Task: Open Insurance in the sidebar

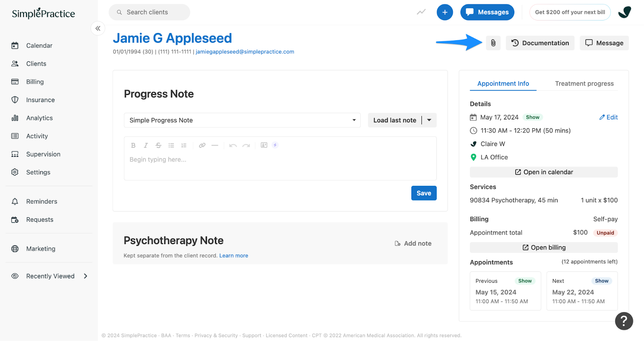Action: point(40,100)
